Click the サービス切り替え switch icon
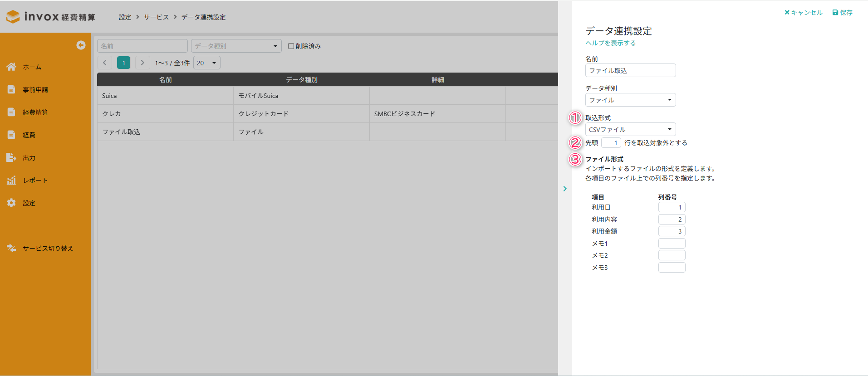 [x=11, y=248]
